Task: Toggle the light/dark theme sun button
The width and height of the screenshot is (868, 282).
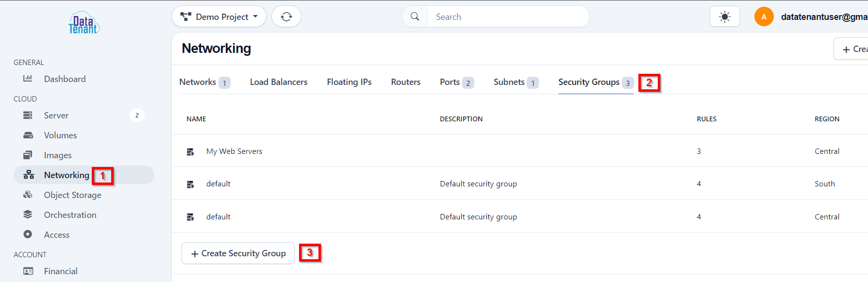Action: click(724, 17)
